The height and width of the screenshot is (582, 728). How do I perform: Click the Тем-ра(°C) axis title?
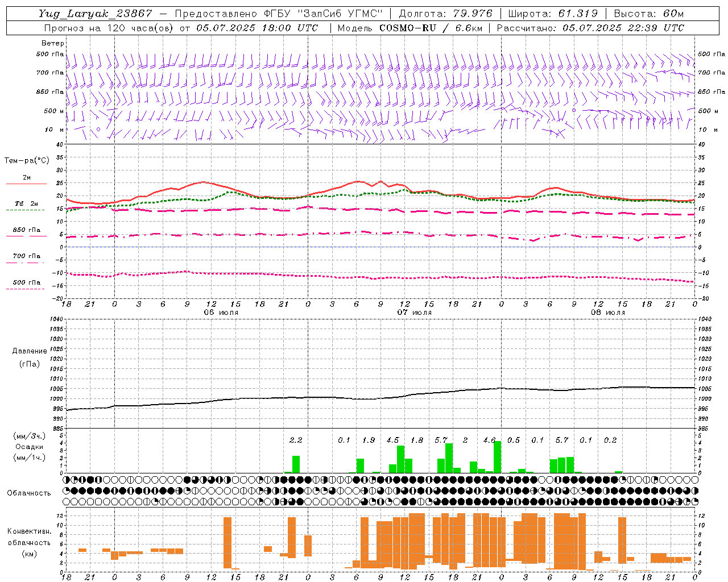[27, 160]
